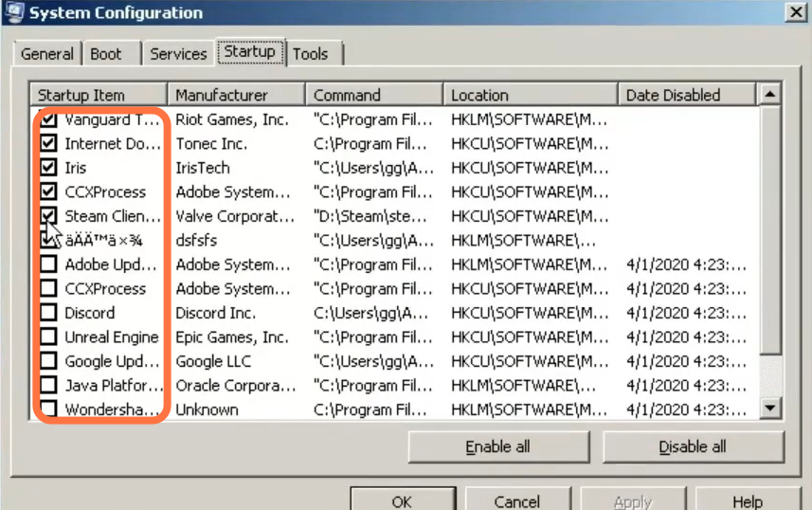812x510 pixels.
Task: Select the IrisTech manufacturer cell
Action: coord(203,168)
